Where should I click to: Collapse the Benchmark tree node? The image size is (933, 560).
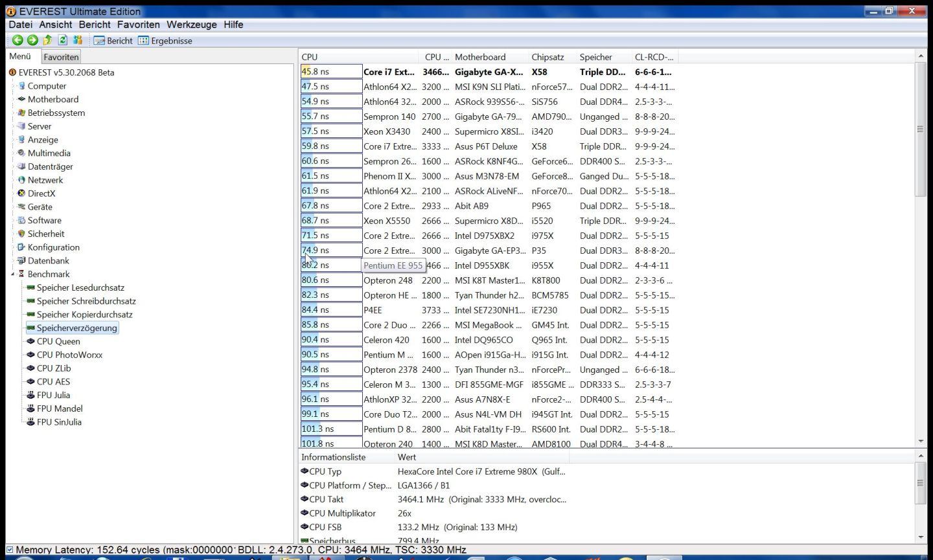click(x=12, y=274)
